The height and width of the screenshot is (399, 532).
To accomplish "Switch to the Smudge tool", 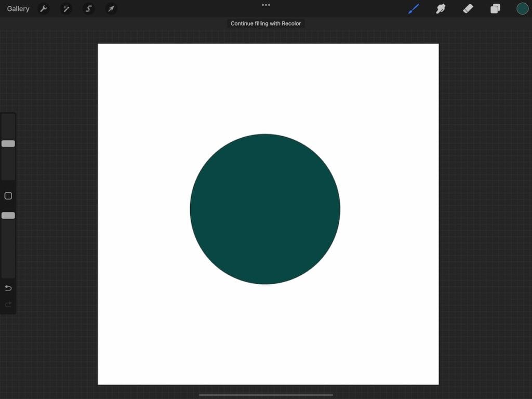I will tap(441, 8).
